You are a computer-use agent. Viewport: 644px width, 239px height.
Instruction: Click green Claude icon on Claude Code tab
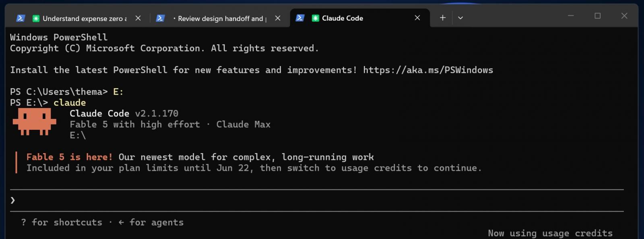point(316,18)
